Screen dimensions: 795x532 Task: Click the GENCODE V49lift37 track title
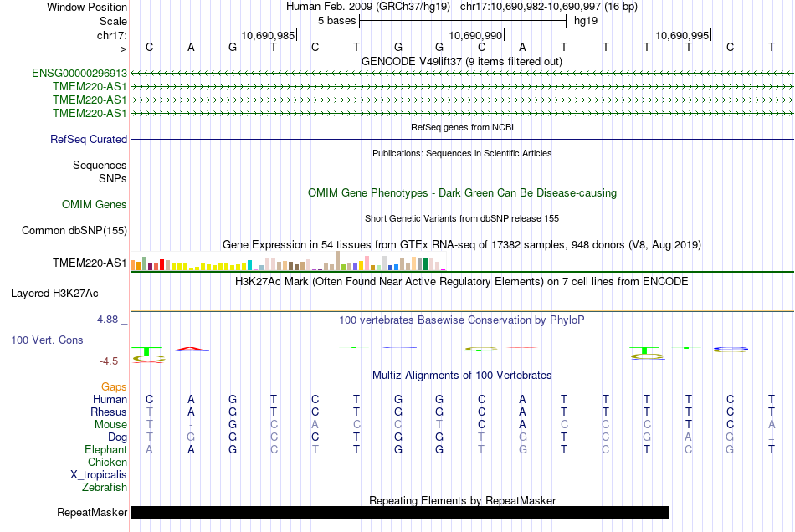461,62
